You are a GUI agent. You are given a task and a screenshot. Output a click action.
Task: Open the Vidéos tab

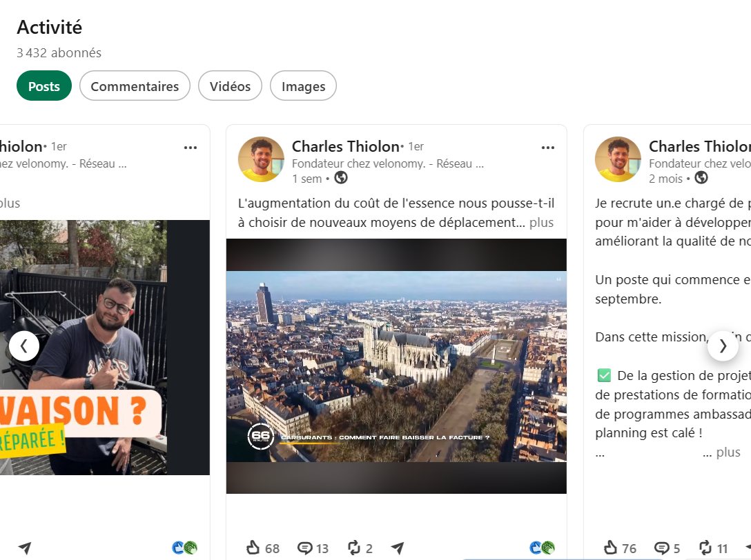coord(230,86)
